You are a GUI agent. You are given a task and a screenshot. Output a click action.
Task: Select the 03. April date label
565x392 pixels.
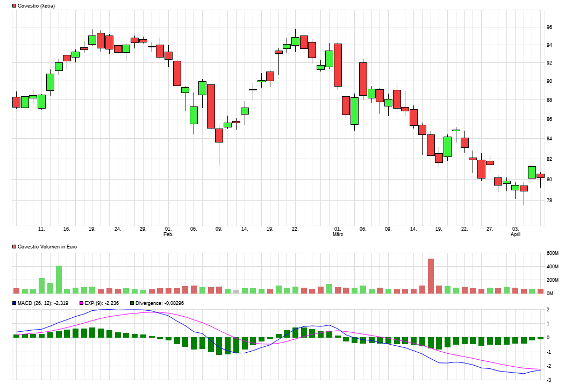coord(516,231)
